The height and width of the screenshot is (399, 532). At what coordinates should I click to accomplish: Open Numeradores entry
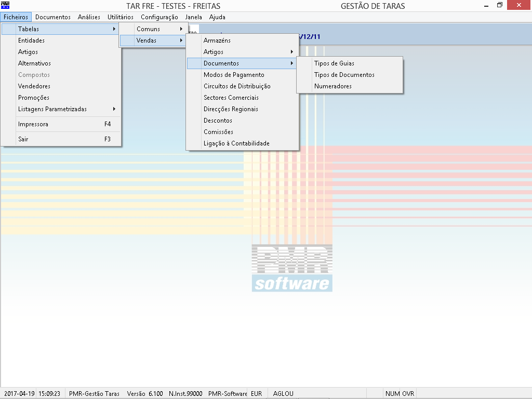tap(350, 86)
